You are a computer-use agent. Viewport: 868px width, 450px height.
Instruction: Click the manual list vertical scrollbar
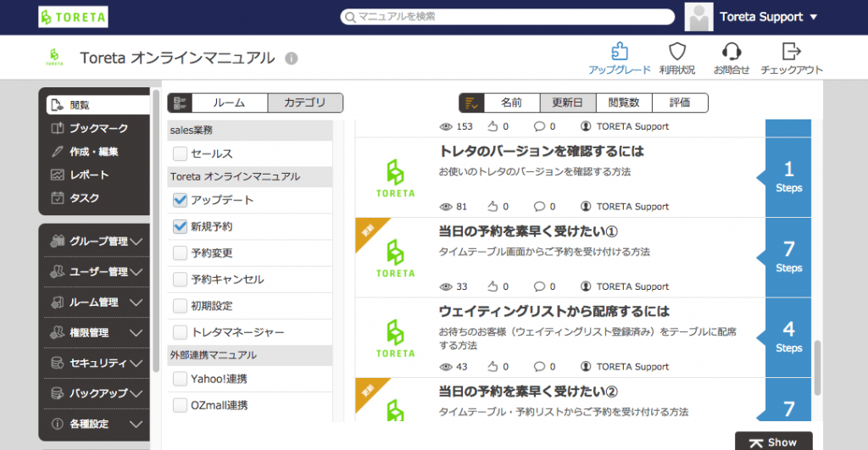817,368
